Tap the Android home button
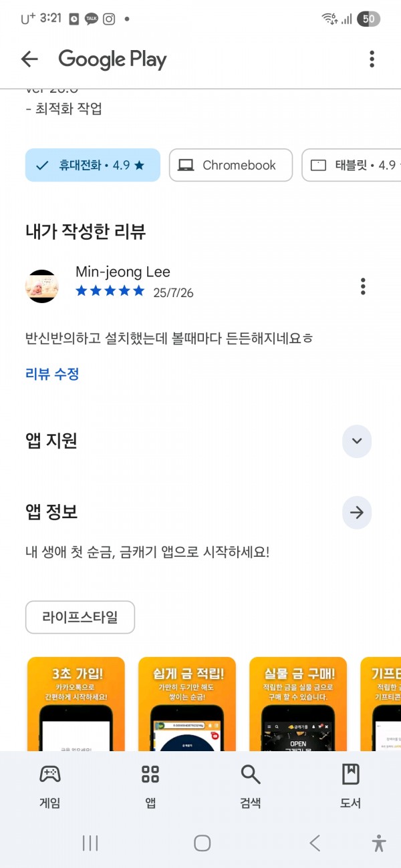401x868 pixels. click(x=203, y=843)
